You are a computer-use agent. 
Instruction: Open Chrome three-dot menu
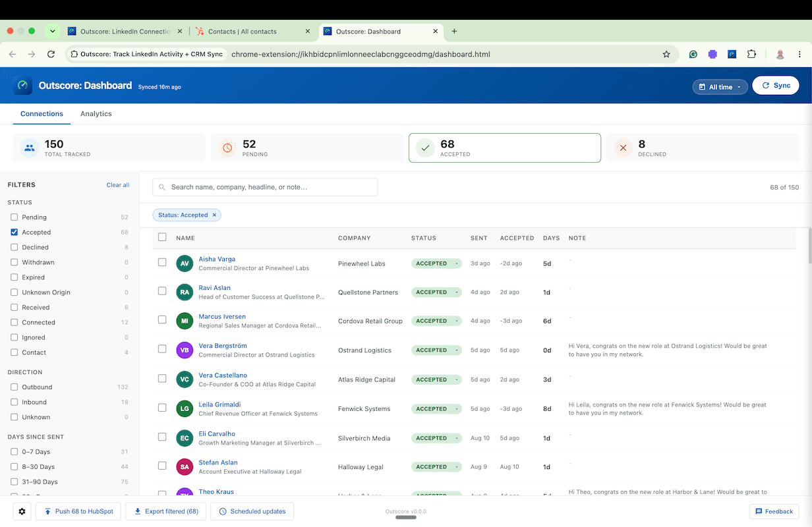[x=799, y=54]
